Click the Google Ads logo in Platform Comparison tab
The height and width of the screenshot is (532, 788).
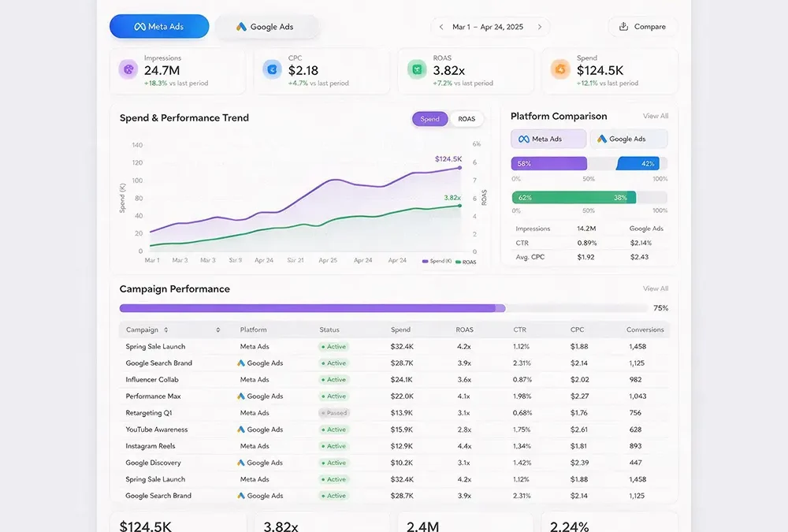[x=601, y=139]
